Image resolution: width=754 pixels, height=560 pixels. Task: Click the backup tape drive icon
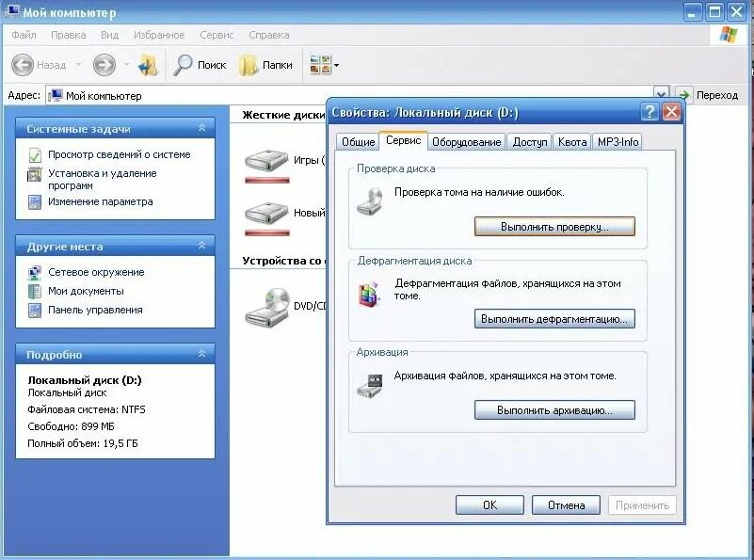click(370, 386)
